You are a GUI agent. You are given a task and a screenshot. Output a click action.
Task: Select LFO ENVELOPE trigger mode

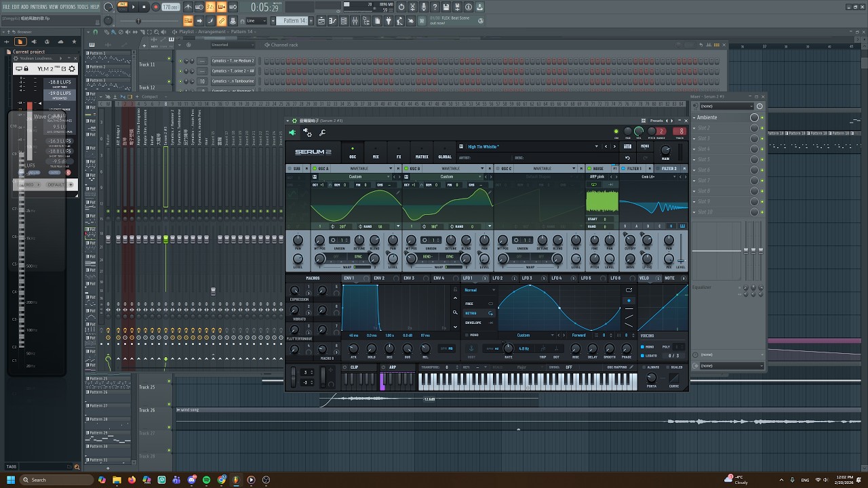(479, 323)
